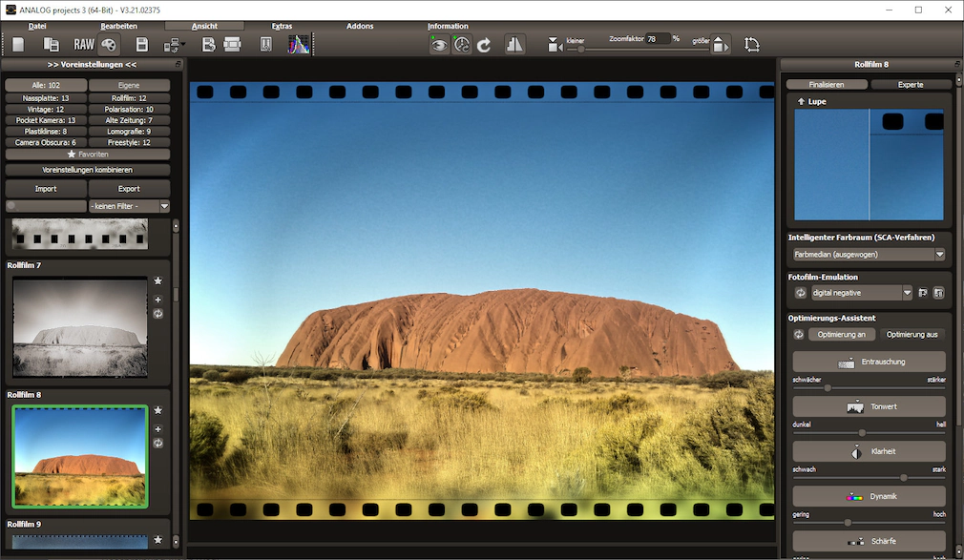
Task: Click the Klarheit slider track
Action: point(869,477)
